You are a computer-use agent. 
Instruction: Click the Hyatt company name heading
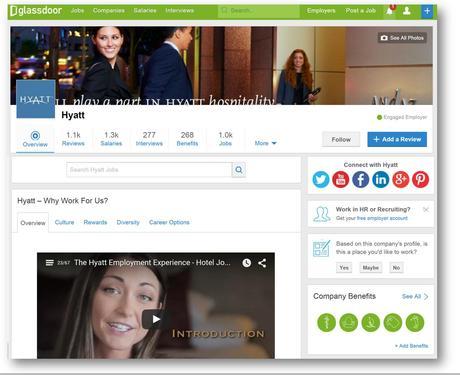tap(73, 115)
